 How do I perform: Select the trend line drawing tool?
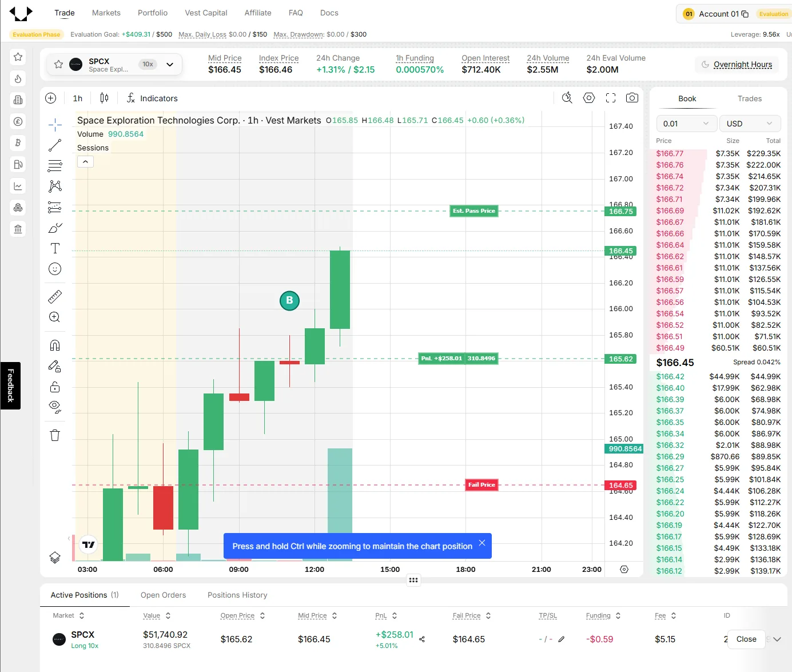55,145
